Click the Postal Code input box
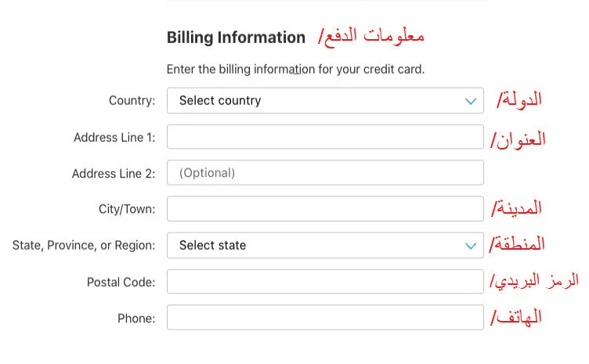This screenshot has width=589, height=364. click(325, 282)
